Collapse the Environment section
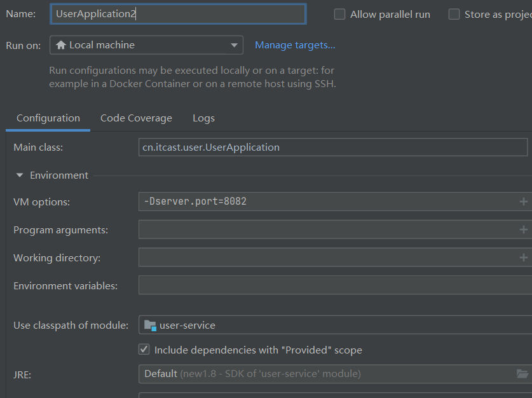The height and width of the screenshot is (398, 532). [x=20, y=175]
